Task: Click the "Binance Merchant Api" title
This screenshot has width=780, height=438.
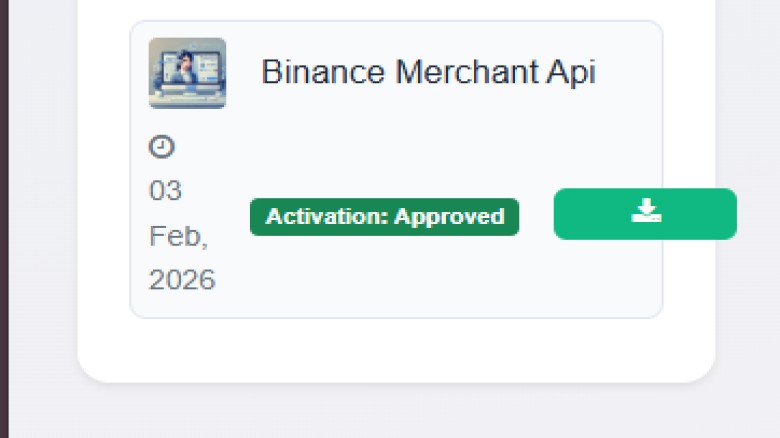Action: tap(428, 72)
